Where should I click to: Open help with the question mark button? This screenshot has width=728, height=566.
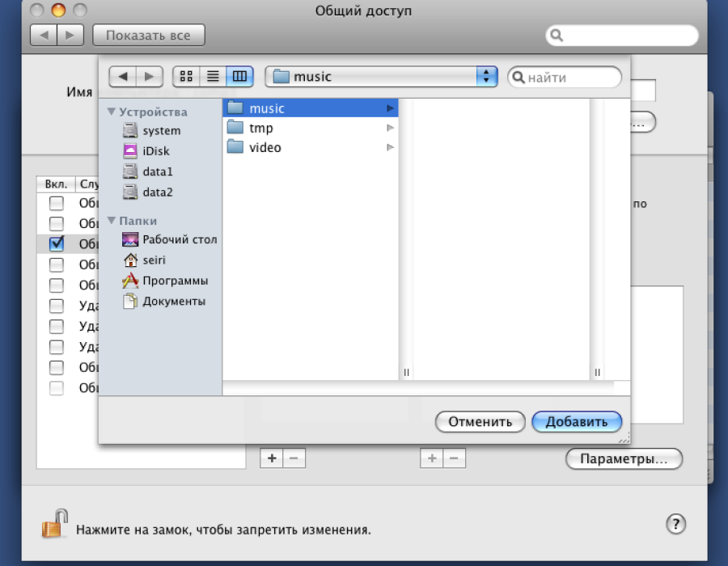(x=675, y=524)
